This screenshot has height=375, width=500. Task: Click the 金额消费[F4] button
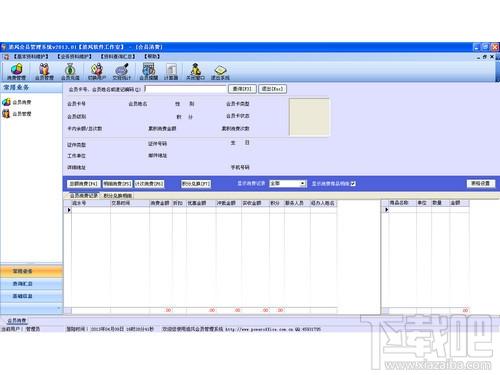pyautogui.click(x=83, y=184)
